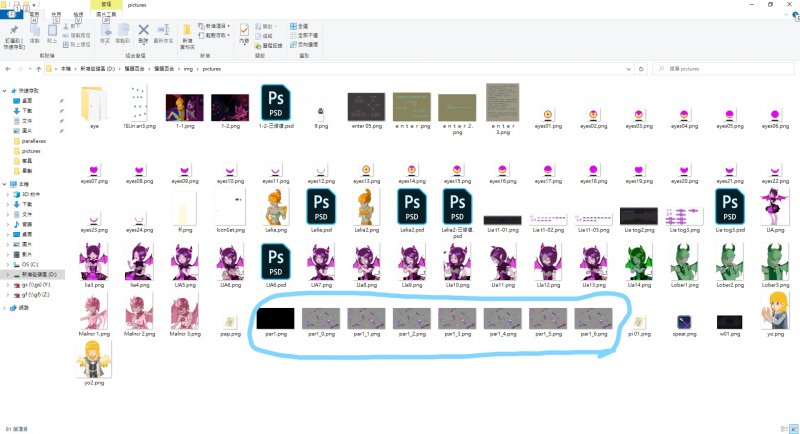Open the New item dropdown
This screenshot has height=434, width=800.
pos(214,26)
